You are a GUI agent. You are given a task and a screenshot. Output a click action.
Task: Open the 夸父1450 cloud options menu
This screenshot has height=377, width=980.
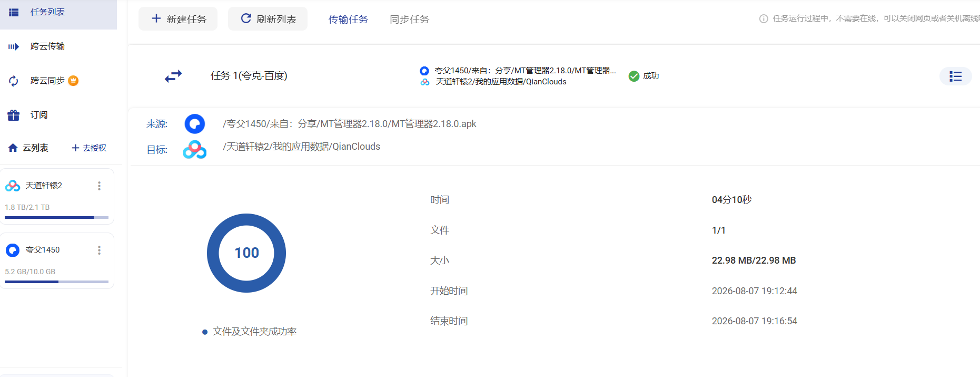click(x=99, y=250)
